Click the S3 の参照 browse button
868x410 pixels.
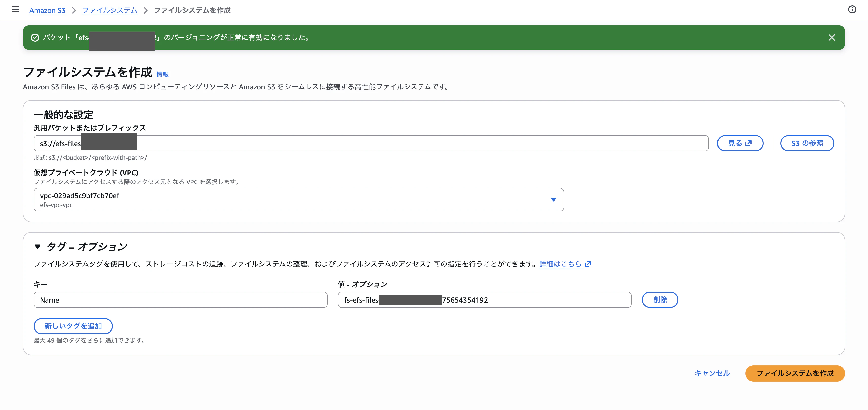(807, 143)
